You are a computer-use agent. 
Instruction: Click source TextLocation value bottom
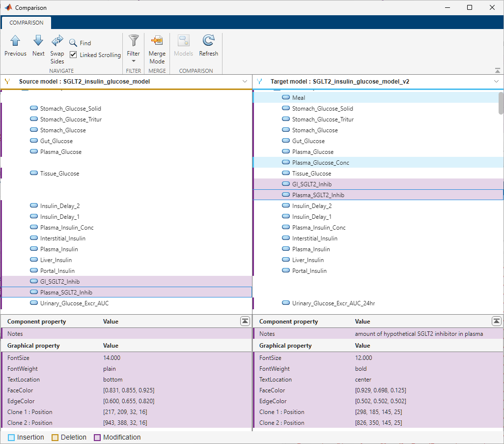click(x=112, y=380)
